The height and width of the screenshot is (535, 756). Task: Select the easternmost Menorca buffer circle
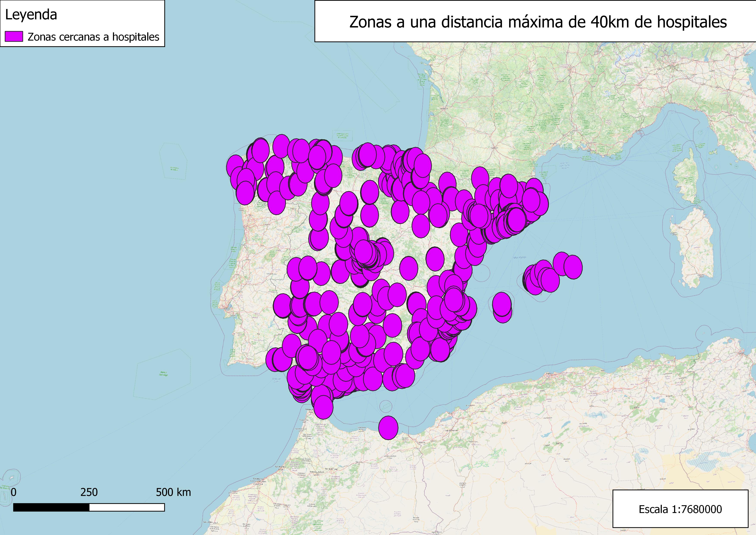pyautogui.click(x=573, y=267)
